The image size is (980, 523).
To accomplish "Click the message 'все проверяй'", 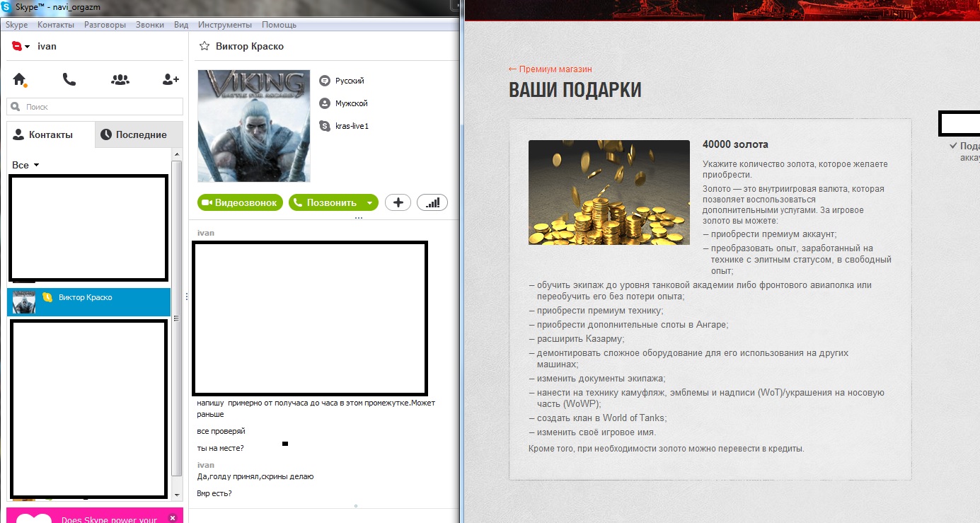I will [x=221, y=431].
